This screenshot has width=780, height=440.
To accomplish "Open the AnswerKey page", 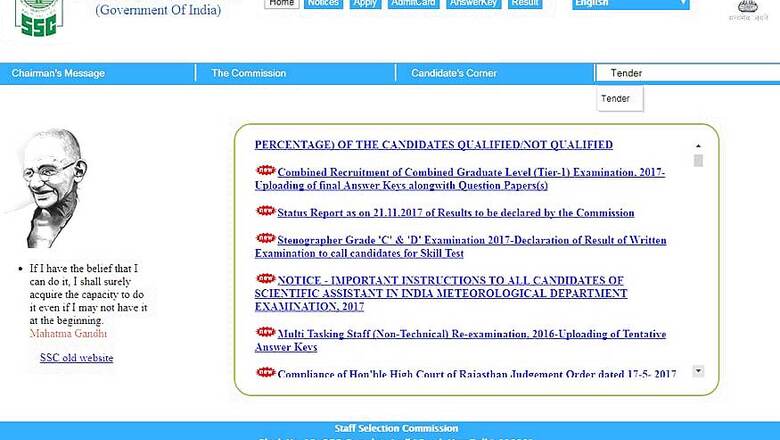I will (474, 4).
